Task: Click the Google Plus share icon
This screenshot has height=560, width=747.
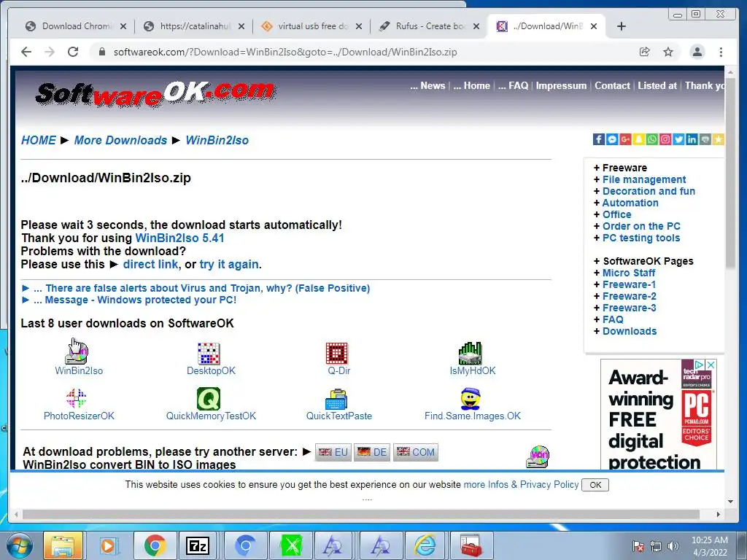Action: (x=625, y=139)
